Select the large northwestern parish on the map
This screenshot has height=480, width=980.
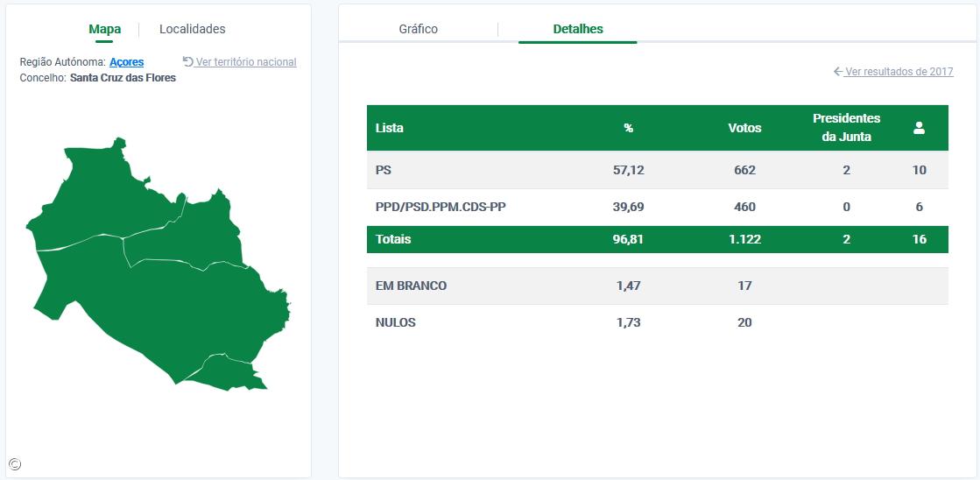click(x=96, y=193)
